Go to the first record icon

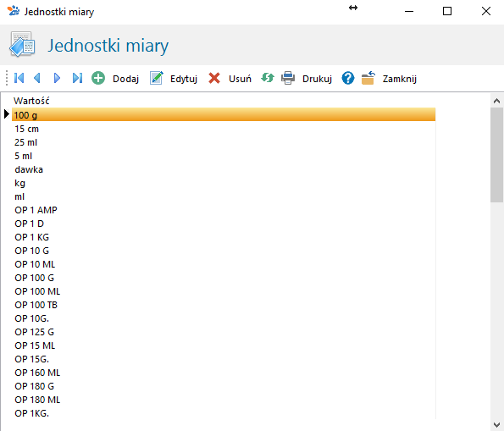pos(19,78)
